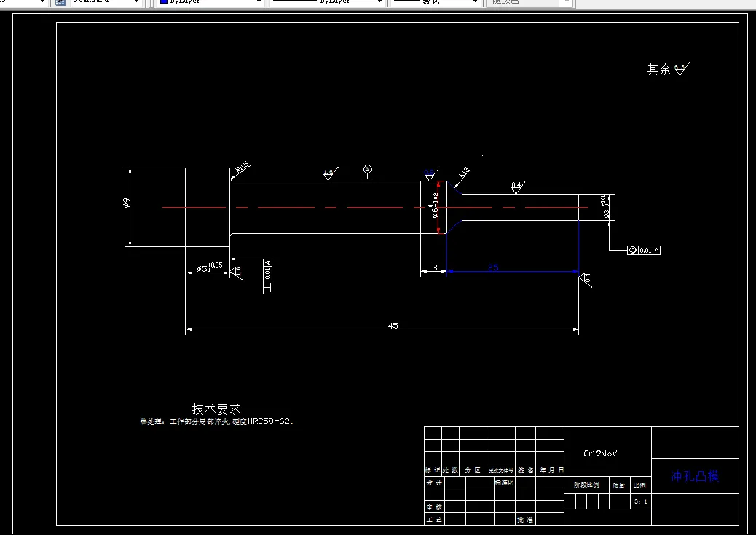
Task: Select the perpendicularity 0.01 A tolerance frame
Action: (x=267, y=276)
